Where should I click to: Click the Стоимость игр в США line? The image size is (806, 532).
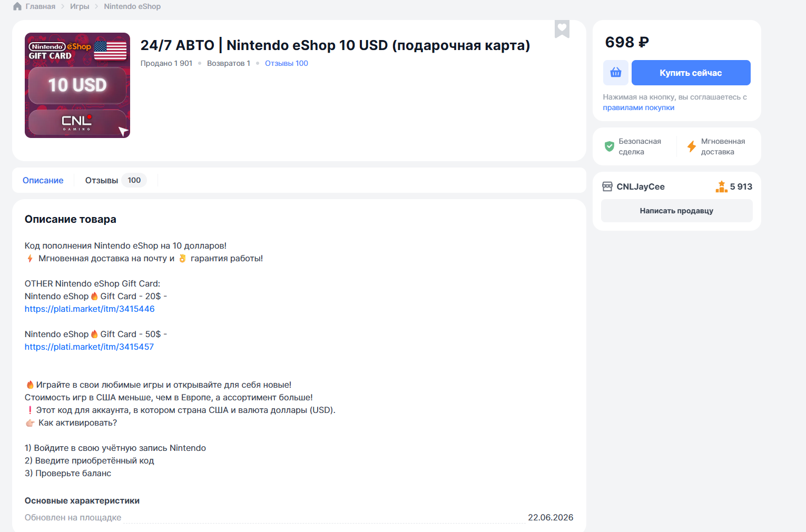click(169, 397)
